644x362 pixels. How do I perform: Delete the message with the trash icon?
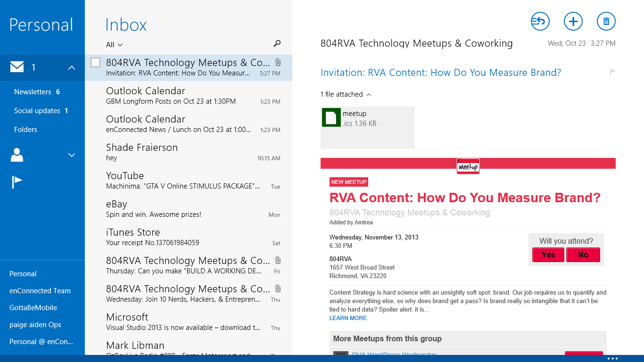(606, 21)
